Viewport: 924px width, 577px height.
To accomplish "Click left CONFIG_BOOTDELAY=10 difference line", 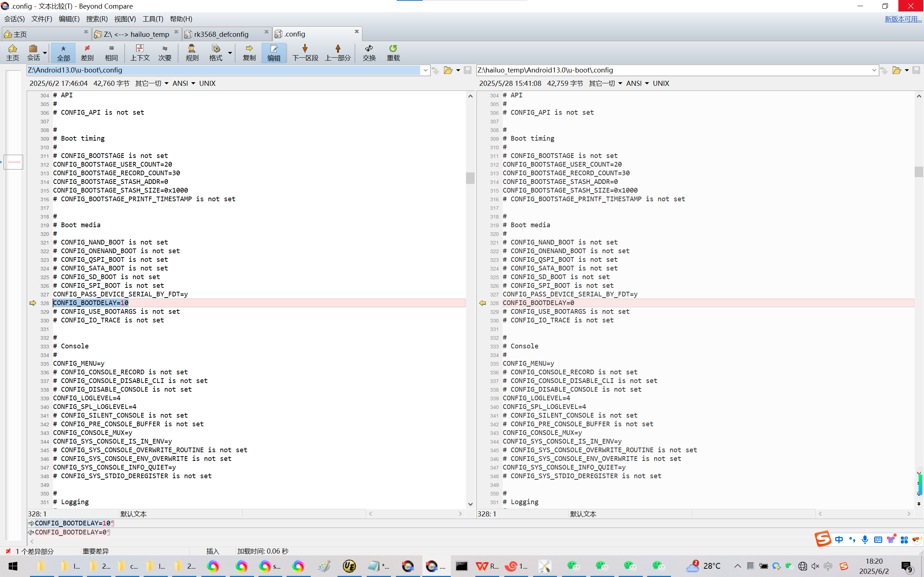I will coord(91,303).
